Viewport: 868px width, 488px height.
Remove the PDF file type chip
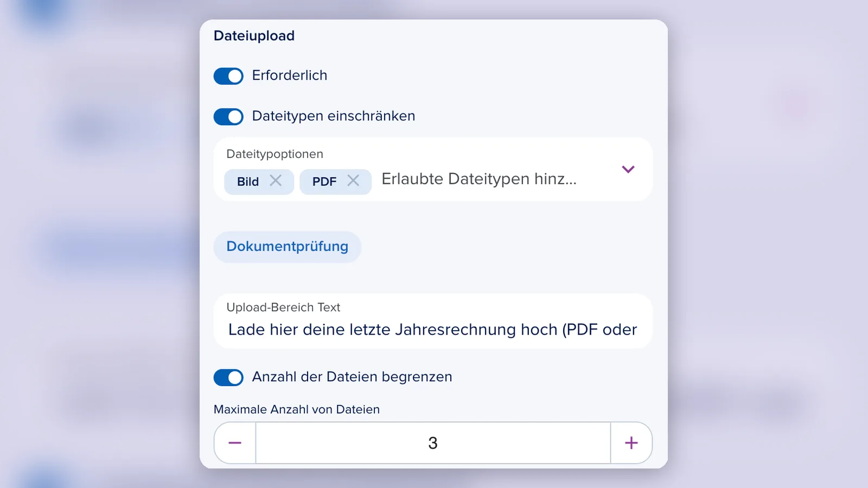pyautogui.click(x=353, y=181)
